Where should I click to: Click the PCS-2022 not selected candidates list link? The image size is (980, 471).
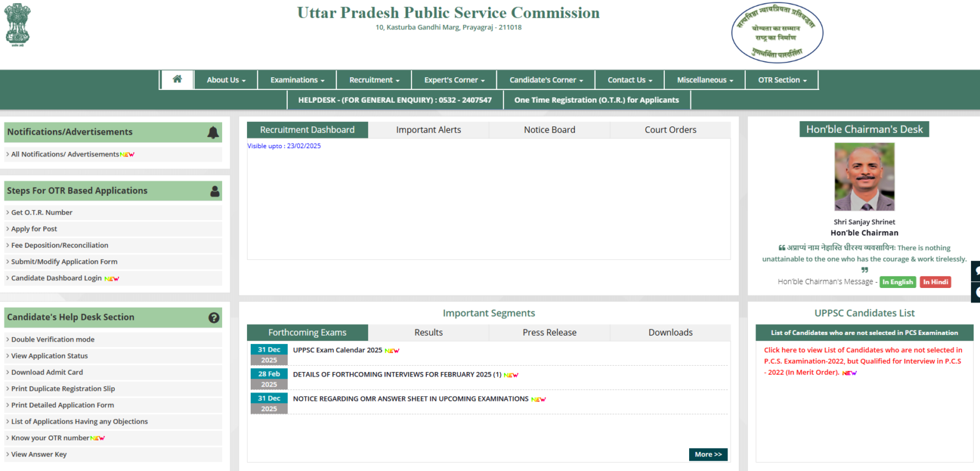(x=864, y=361)
